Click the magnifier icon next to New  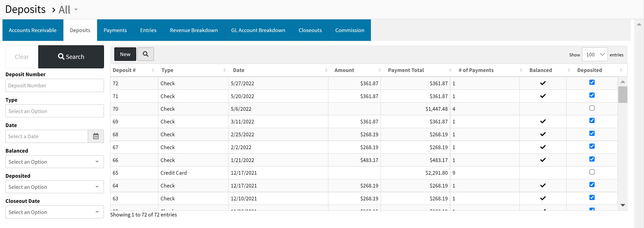[x=145, y=54]
